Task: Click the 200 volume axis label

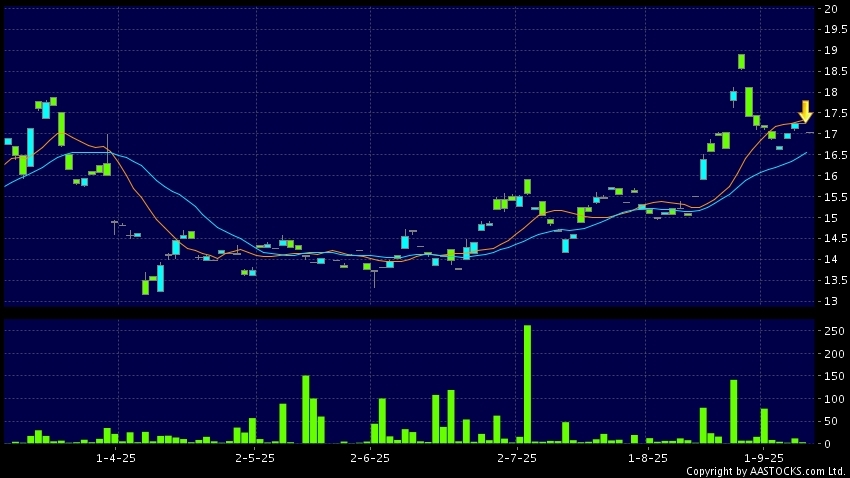Action: point(834,354)
